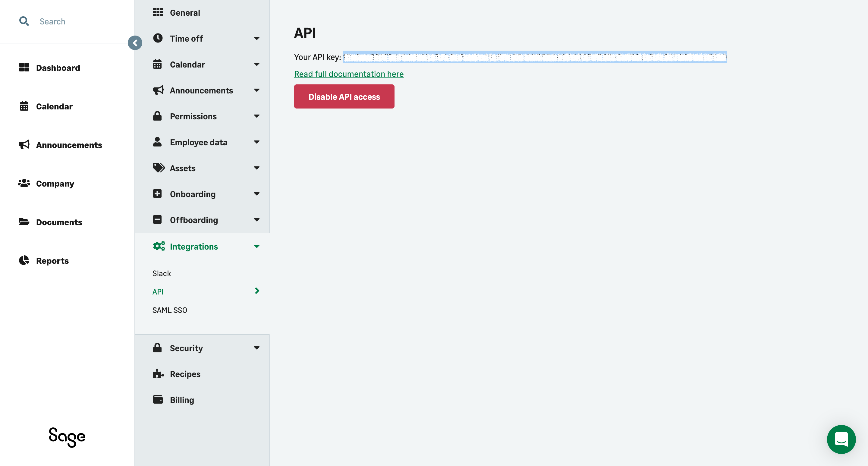Expand the Security settings section
The image size is (868, 466).
coord(257,348)
